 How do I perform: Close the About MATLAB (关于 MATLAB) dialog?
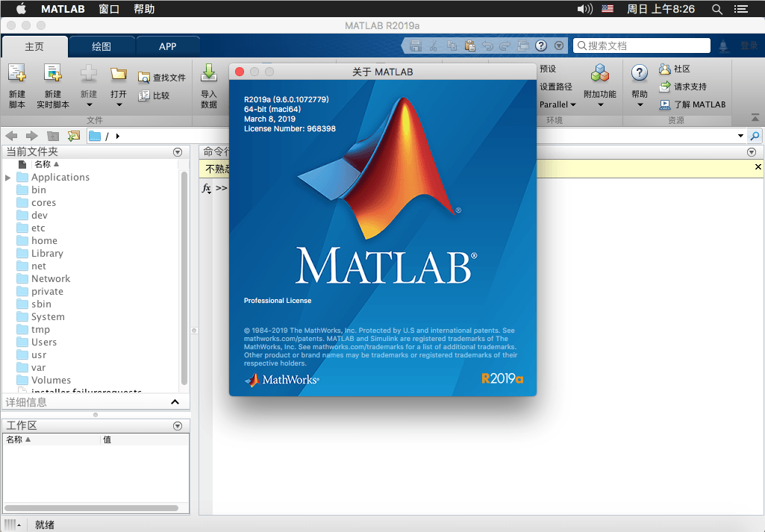click(240, 72)
